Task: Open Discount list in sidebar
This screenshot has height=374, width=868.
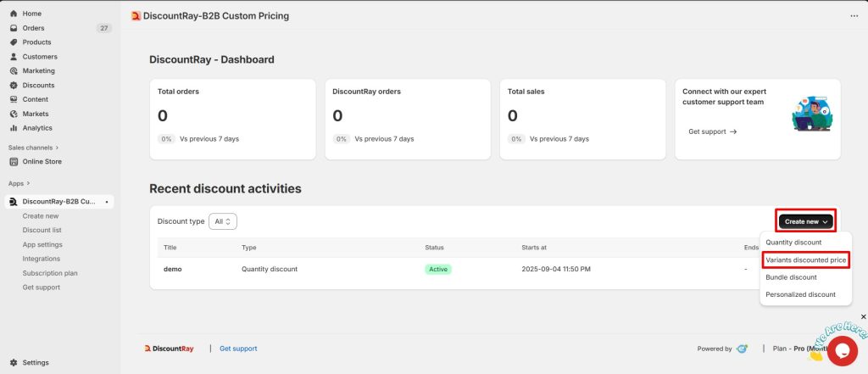Action: (x=42, y=230)
